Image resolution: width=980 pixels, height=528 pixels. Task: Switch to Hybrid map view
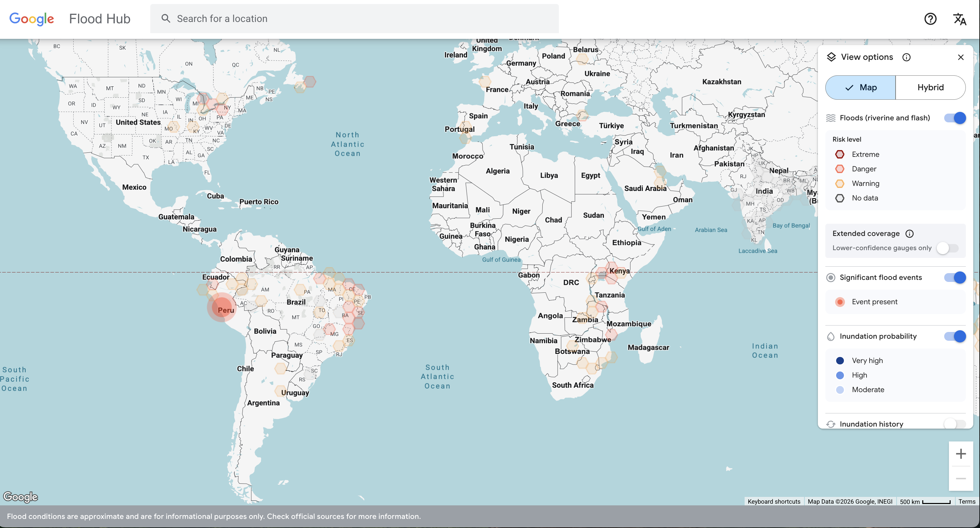(930, 88)
